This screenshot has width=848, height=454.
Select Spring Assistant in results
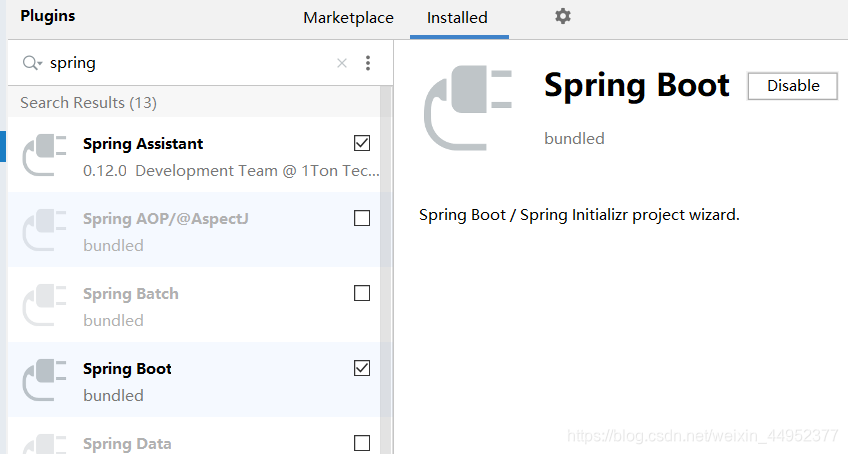[x=194, y=155]
